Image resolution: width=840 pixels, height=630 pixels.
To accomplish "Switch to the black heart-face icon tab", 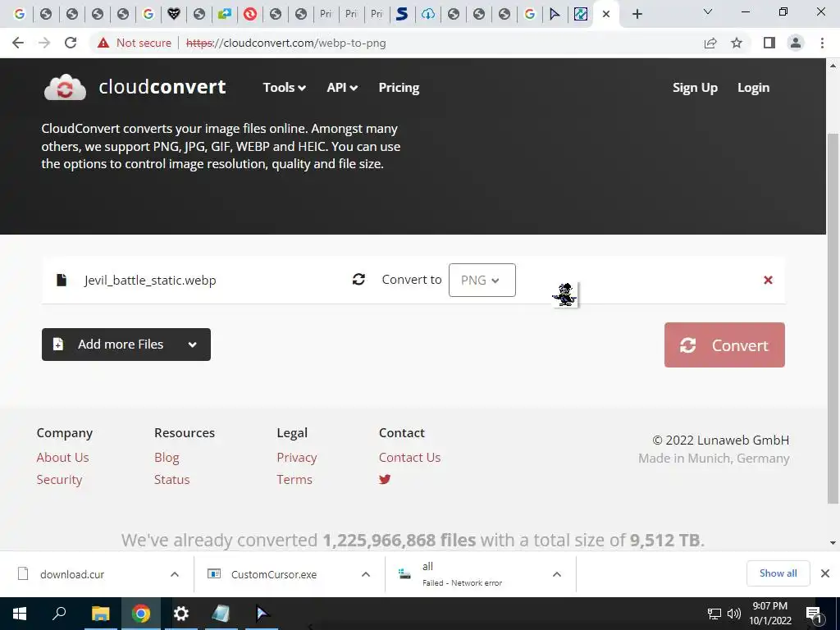I will 174,14.
